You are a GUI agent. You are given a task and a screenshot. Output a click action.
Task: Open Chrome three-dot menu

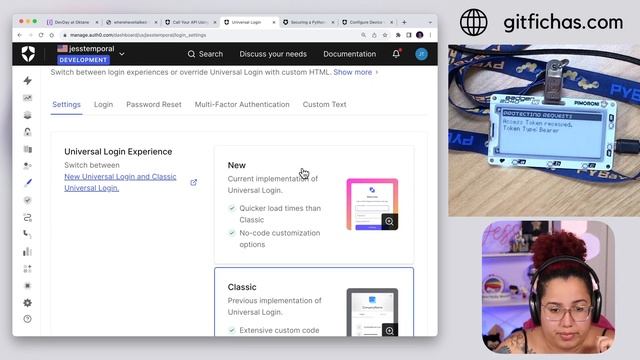[x=430, y=35]
